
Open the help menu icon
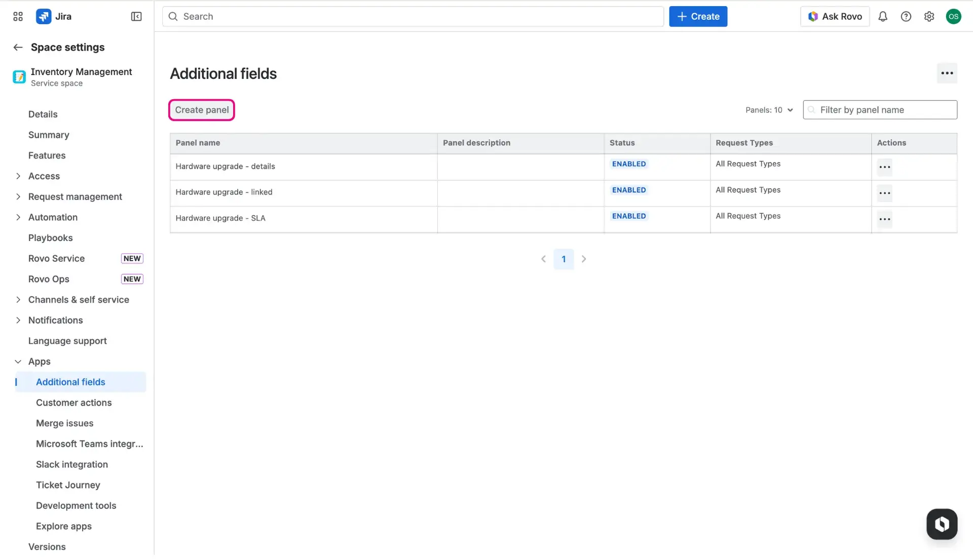[906, 16]
